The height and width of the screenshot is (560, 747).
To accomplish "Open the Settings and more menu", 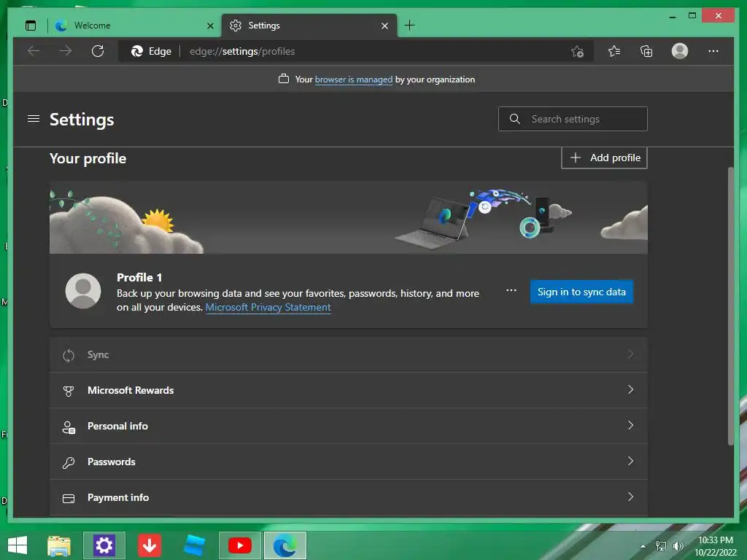I will (x=713, y=51).
